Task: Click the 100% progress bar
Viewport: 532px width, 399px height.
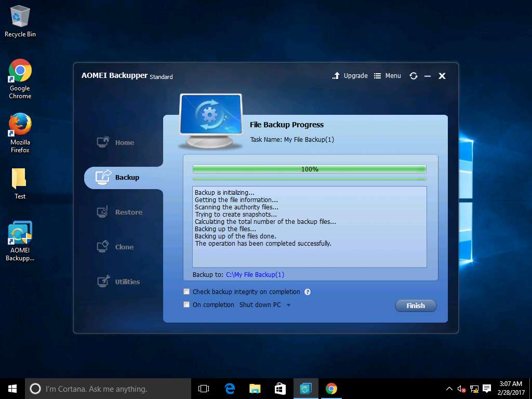Action: 310,169
